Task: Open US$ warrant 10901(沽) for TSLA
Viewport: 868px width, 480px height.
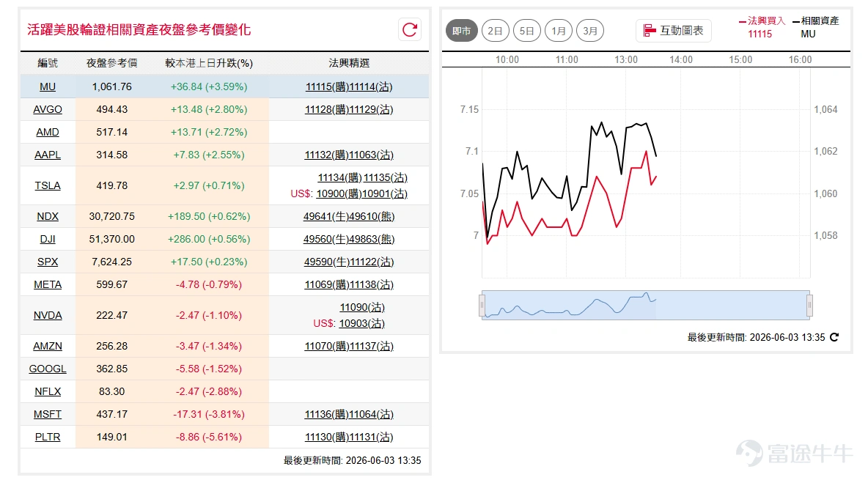Action: tap(384, 193)
